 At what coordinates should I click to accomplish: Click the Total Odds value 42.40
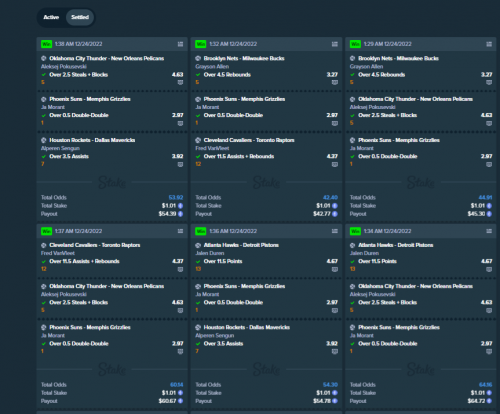330,197
